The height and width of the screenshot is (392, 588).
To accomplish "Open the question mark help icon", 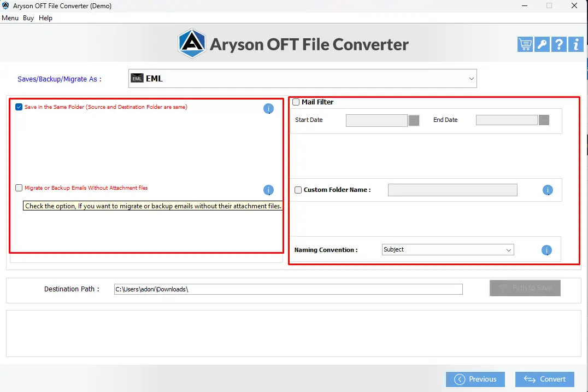I will coord(558,44).
